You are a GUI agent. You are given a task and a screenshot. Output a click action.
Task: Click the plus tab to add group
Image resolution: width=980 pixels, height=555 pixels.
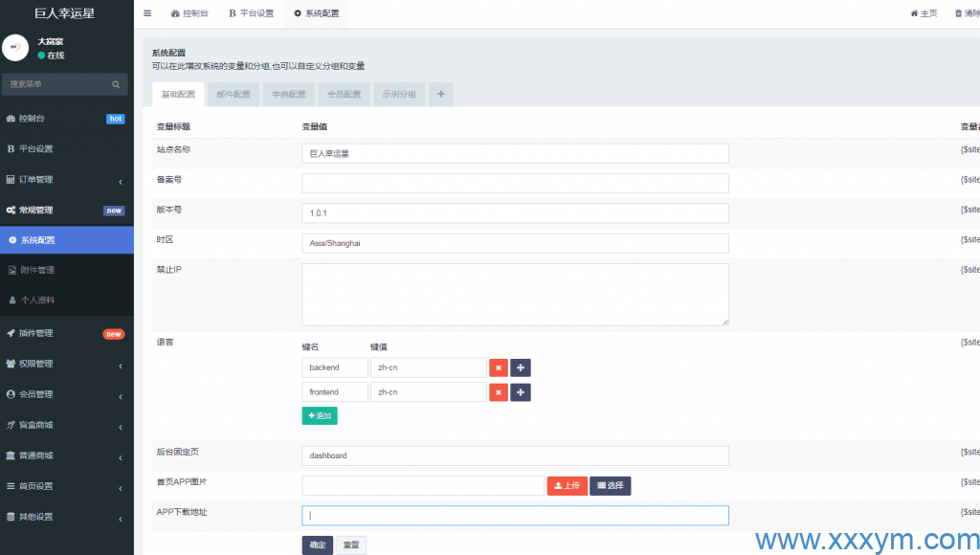click(x=440, y=94)
